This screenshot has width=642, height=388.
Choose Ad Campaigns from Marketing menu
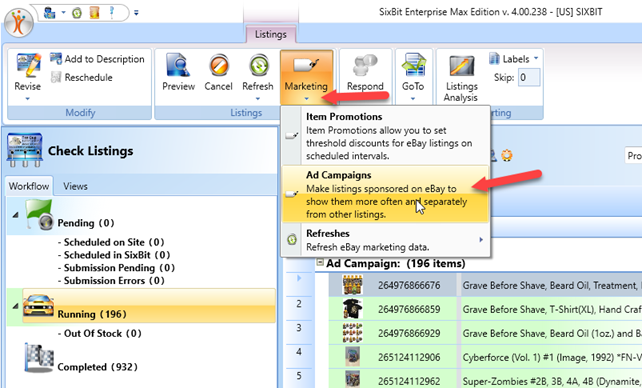pos(386,194)
